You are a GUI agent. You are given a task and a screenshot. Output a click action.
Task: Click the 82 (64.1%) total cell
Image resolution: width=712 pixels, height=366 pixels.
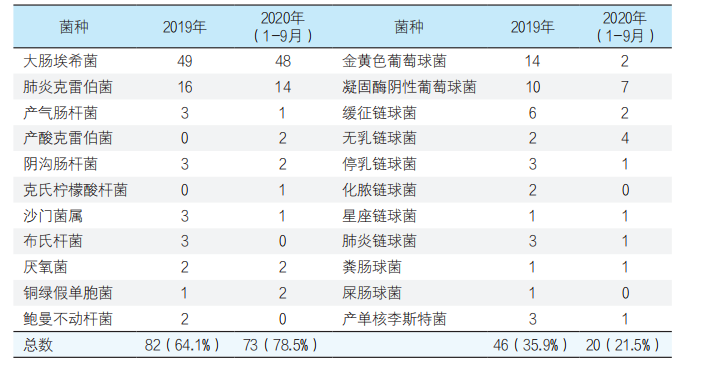pyautogui.click(x=182, y=345)
